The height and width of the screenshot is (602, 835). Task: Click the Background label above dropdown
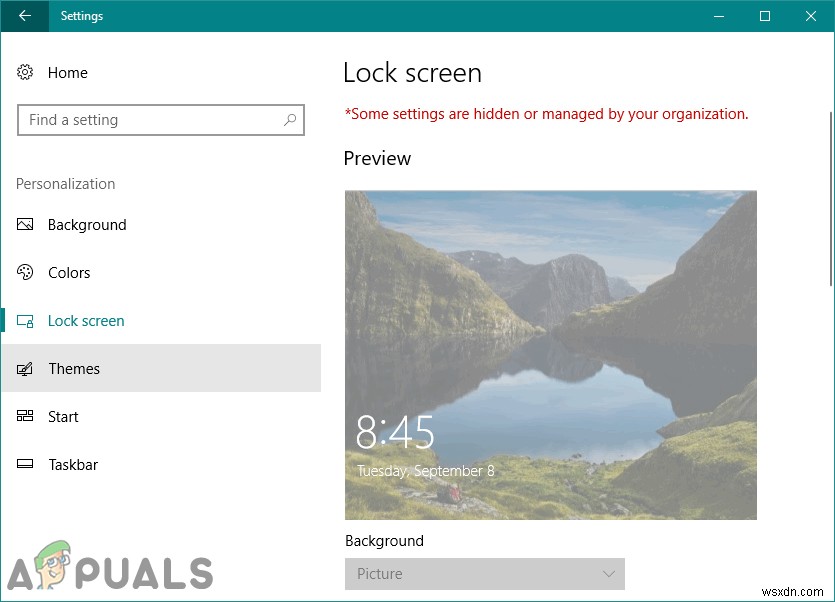point(384,541)
